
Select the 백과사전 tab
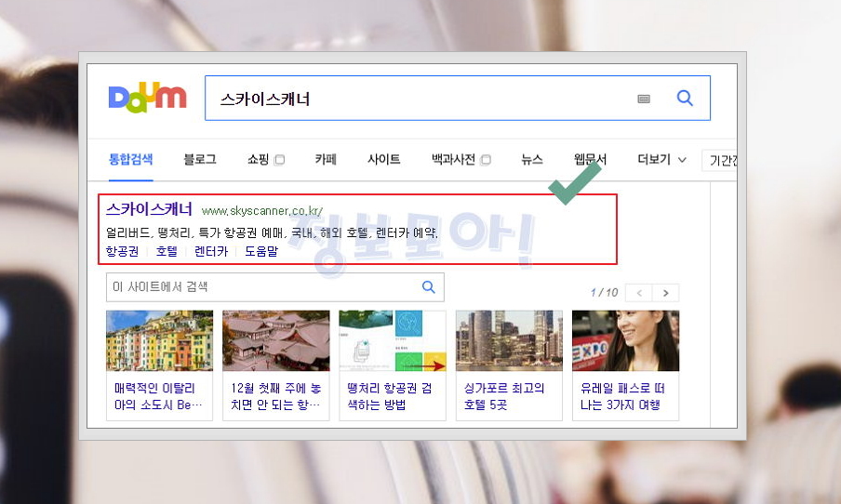coord(453,159)
